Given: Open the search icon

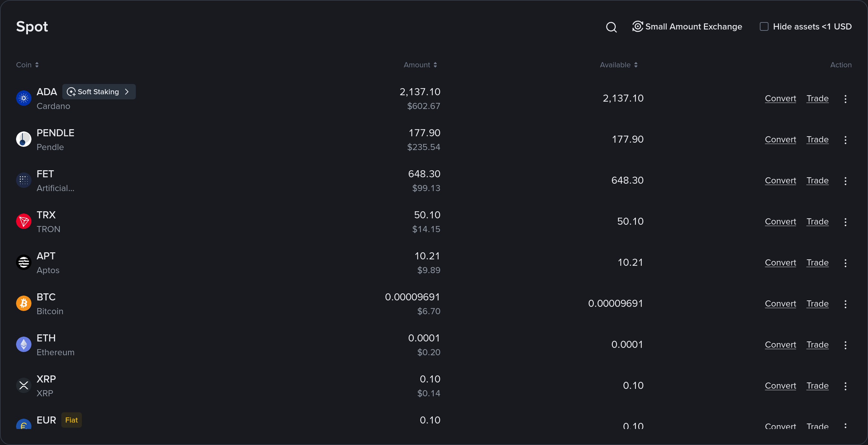Looking at the screenshot, I should (x=612, y=27).
